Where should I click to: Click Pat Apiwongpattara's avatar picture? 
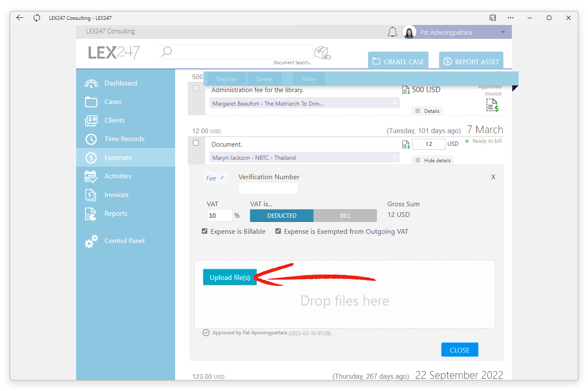coord(409,32)
